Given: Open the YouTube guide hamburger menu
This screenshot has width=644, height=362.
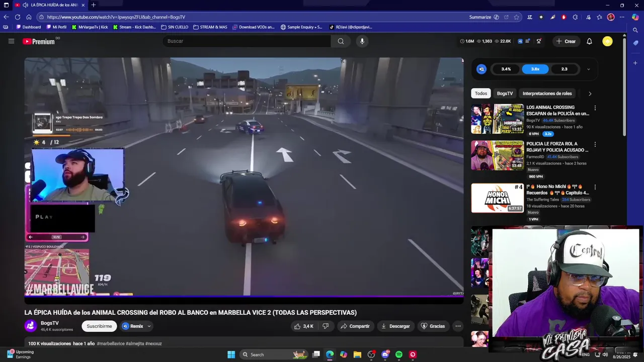Looking at the screenshot, I should point(11,41).
